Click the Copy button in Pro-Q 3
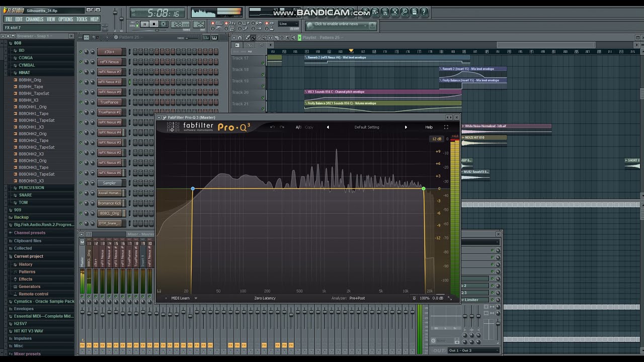The height and width of the screenshot is (362, 644). 309,127
